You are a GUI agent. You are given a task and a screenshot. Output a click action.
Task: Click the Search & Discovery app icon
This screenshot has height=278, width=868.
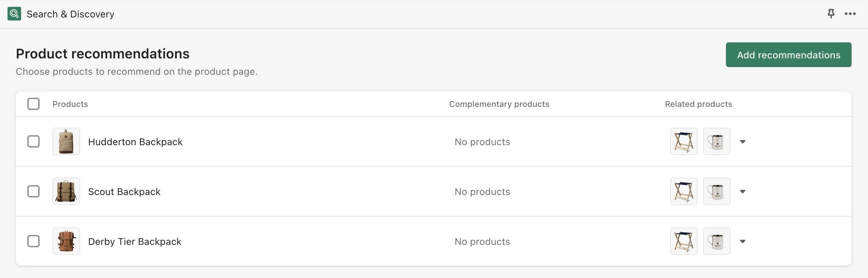(14, 14)
